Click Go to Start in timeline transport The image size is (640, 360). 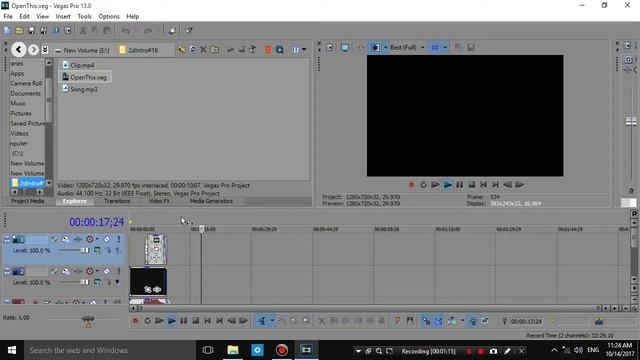tap(207, 321)
